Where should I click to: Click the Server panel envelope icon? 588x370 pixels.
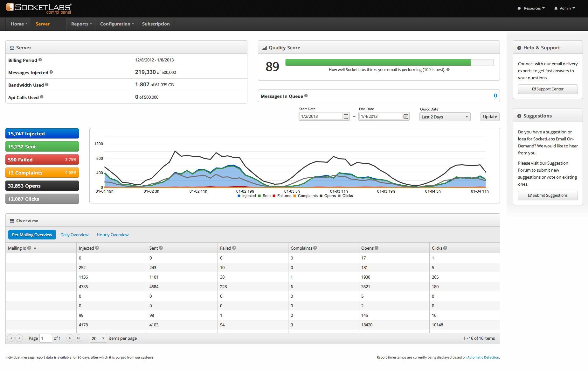click(12, 48)
